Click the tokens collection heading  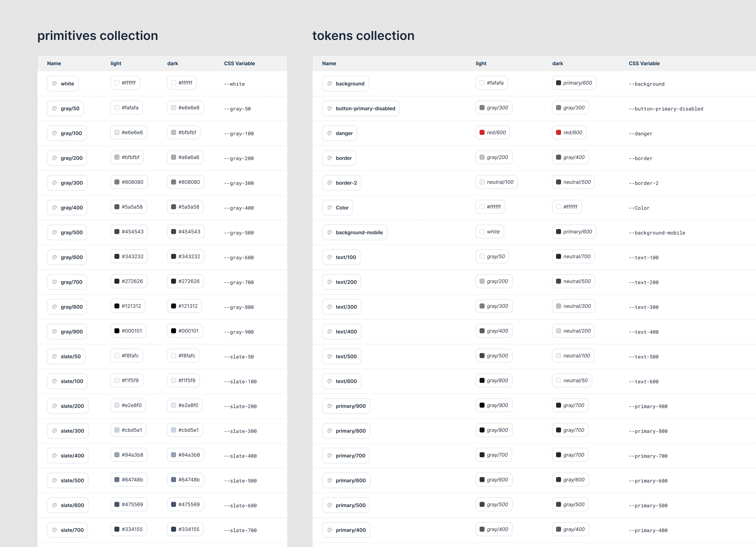point(363,36)
